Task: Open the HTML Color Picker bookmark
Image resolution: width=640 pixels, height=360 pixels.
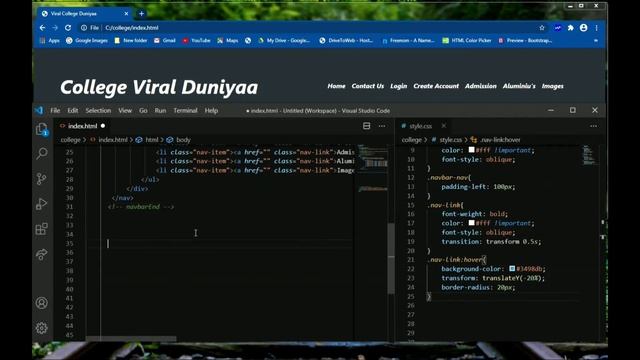Action: pyautogui.click(x=467, y=40)
